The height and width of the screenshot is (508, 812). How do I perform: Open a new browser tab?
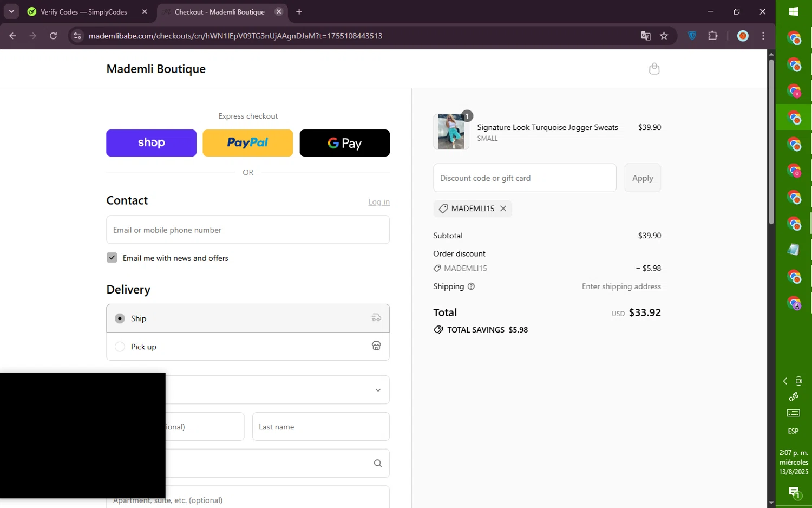tap(299, 12)
